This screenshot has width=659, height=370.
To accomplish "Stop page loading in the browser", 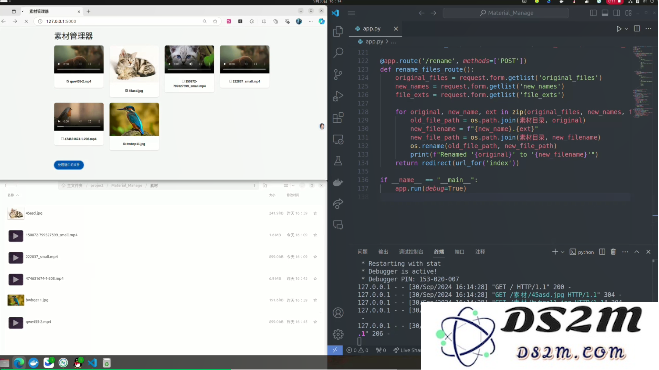I will (26, 21).
